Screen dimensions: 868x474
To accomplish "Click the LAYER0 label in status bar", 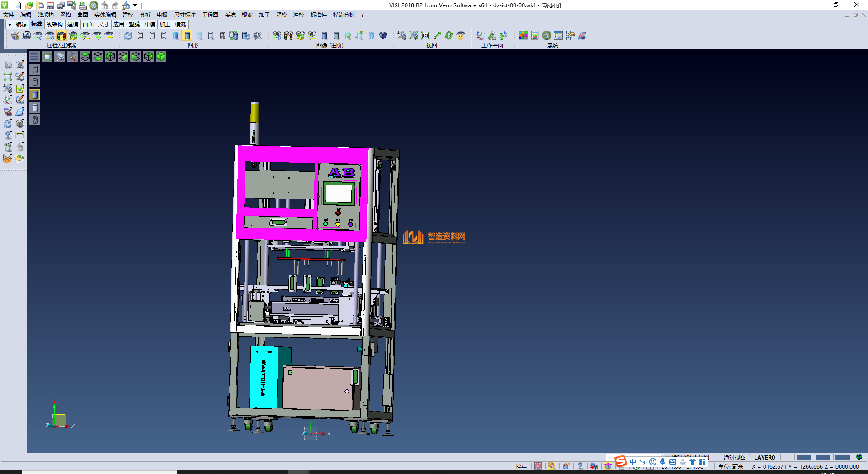I will pos(764,457).
